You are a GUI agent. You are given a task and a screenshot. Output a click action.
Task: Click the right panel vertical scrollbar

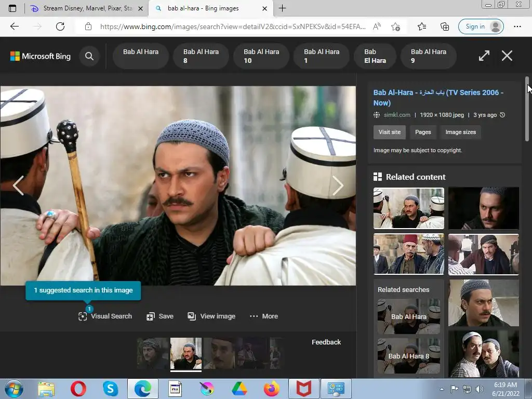tap(527, 109)
